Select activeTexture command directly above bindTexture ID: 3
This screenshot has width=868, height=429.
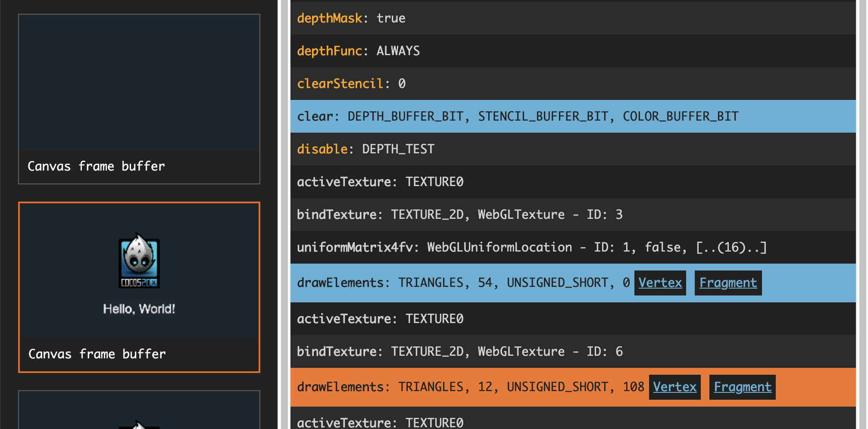573,182
